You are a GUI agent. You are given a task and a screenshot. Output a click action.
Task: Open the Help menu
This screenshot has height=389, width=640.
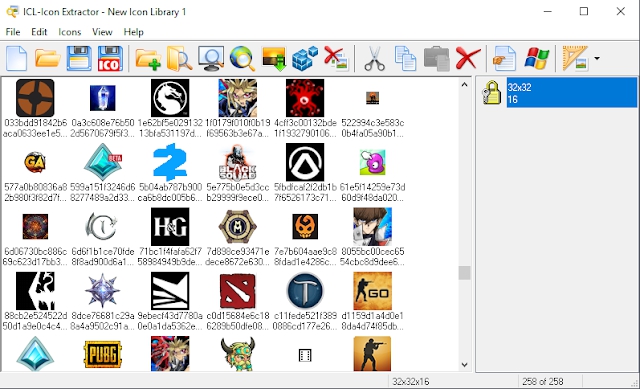133,32
